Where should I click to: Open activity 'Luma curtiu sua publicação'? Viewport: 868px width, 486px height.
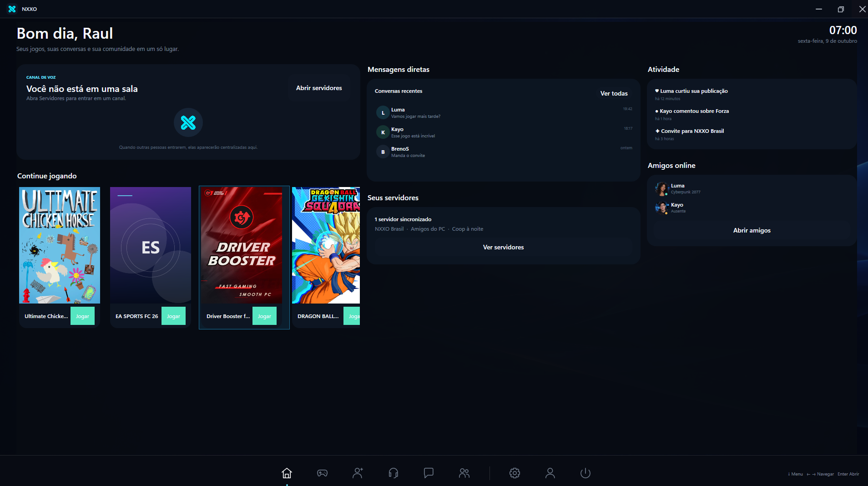(691, 91)
